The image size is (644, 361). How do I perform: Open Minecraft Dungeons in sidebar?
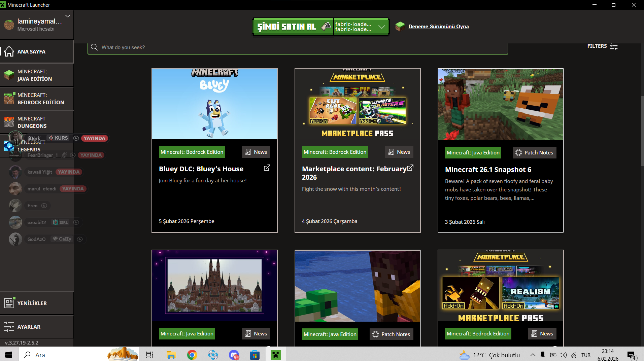coord(37,122)
